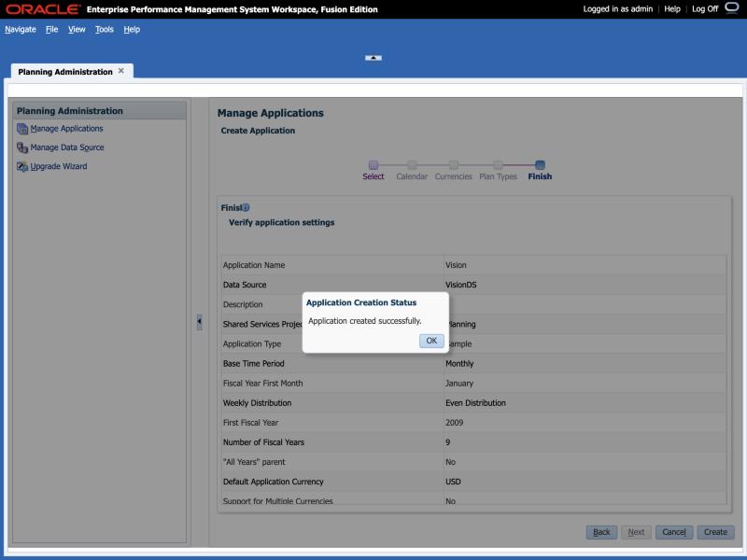
Task: Open the View menu
Action: (x=77, y=30)
